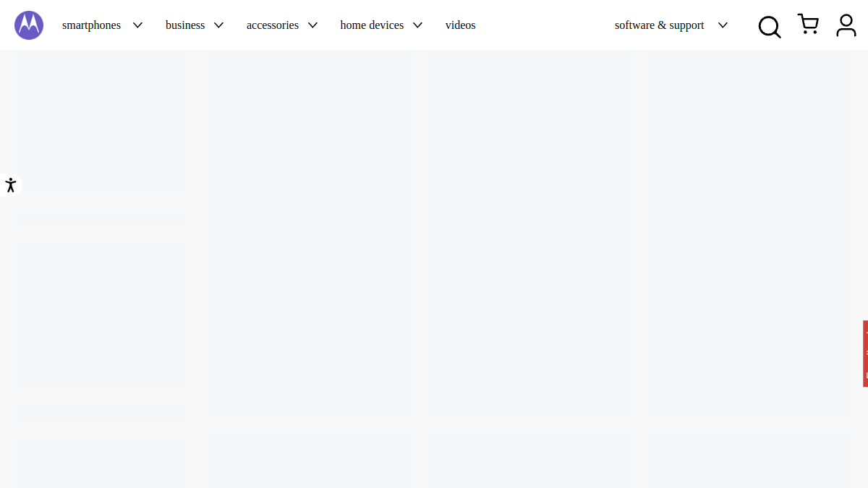Visit the videos link
Viewport: 868px width, 488px height.
(461, 25)
